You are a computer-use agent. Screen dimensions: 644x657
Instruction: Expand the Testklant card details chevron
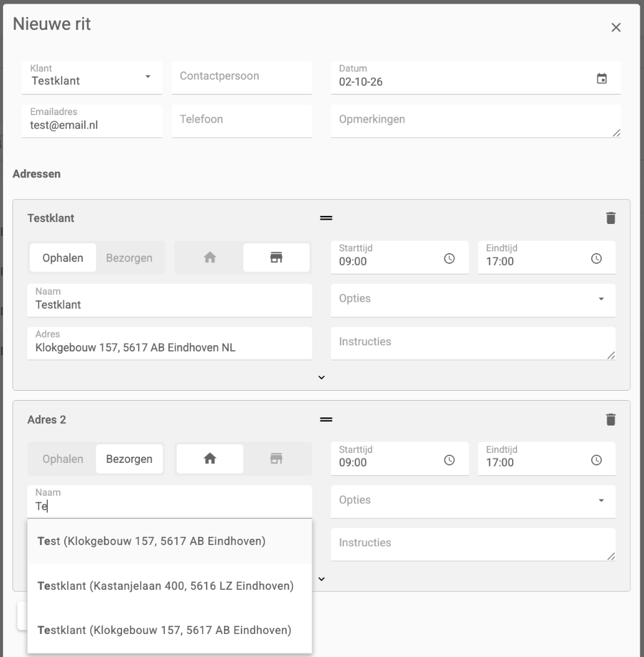coord(321,378)
